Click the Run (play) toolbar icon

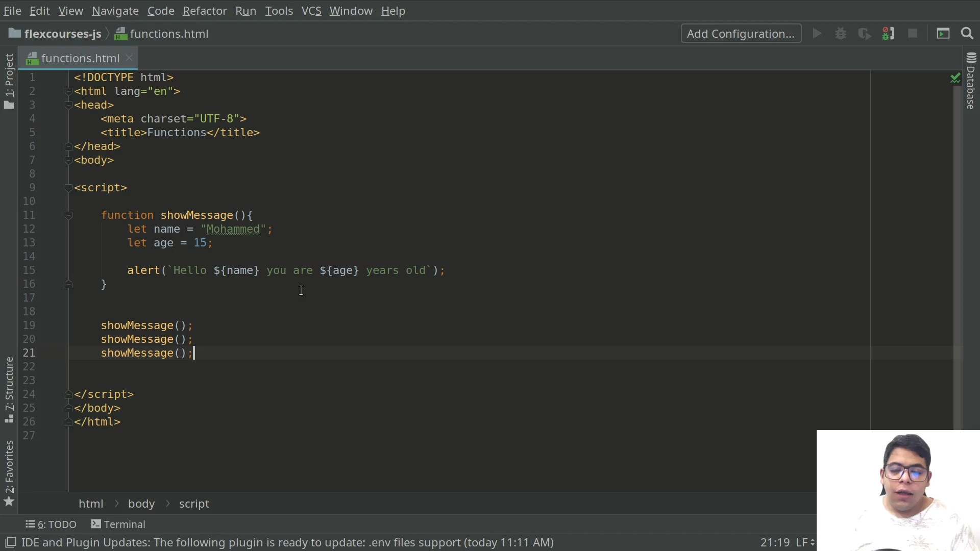click(817, 34)
